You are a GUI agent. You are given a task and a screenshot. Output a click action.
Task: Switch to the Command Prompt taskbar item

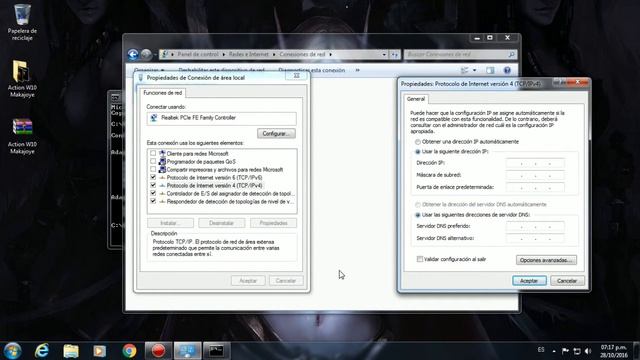pyautogui.click(x=216, y=351)
